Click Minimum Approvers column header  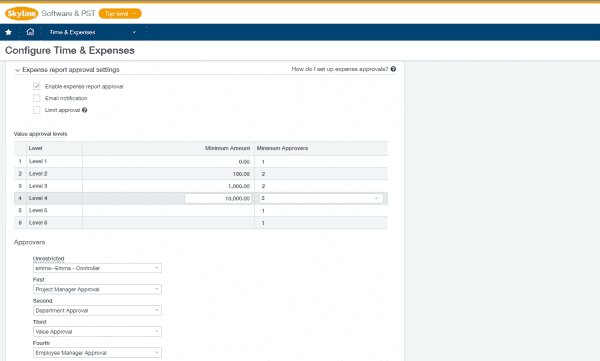[x=321, y=148]
